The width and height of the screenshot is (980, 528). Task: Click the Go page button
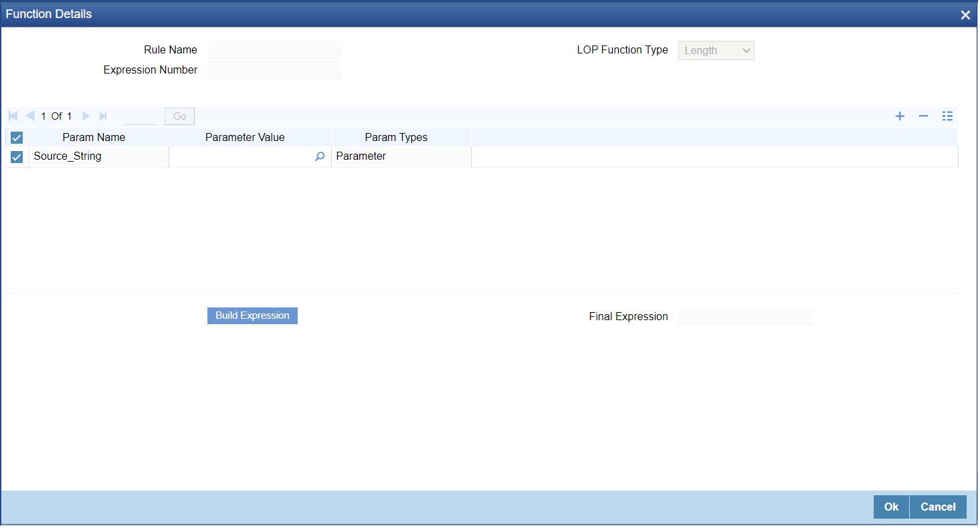179,116
